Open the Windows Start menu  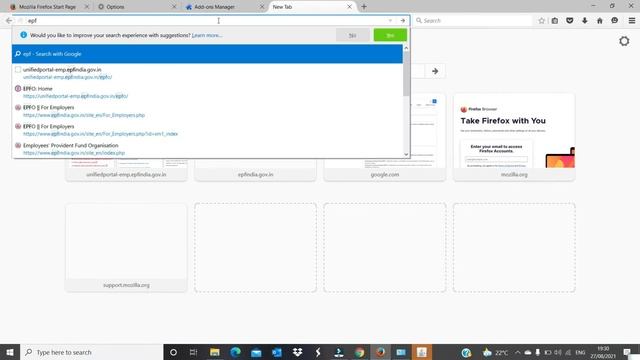pyautogui.click(x=10, y=352)
